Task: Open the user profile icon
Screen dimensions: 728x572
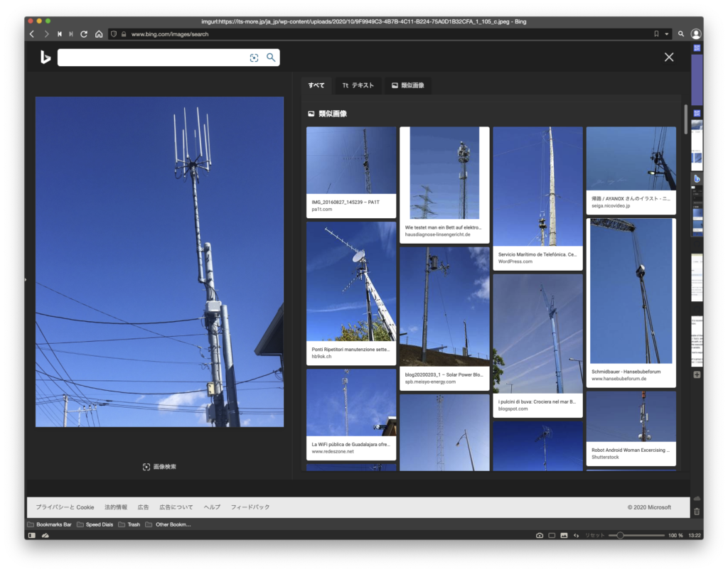Action: (695, 34)
